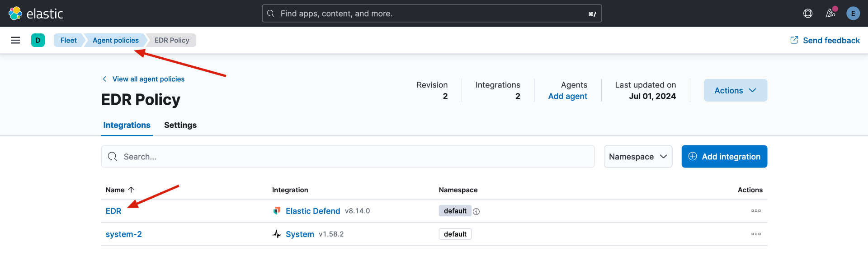Open the newsfeed notifications icon
This screenshot has width=868, height=274.
click(830, 13)
